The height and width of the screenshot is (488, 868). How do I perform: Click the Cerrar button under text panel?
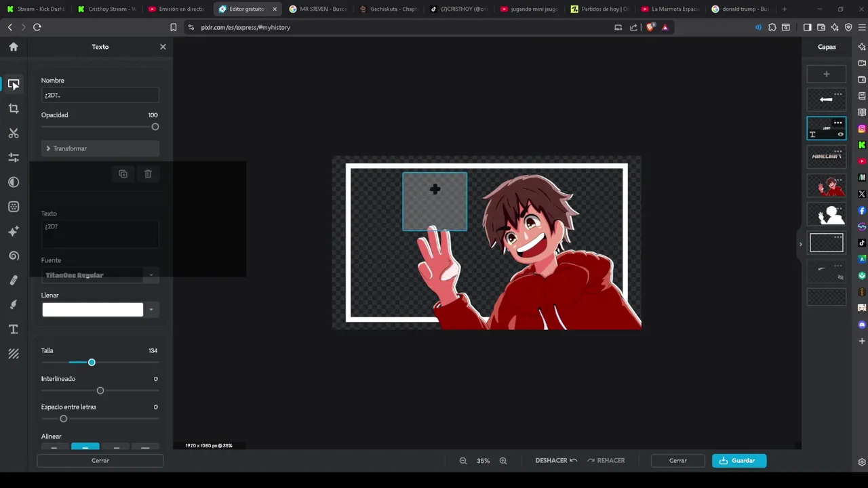pos(100,461)
